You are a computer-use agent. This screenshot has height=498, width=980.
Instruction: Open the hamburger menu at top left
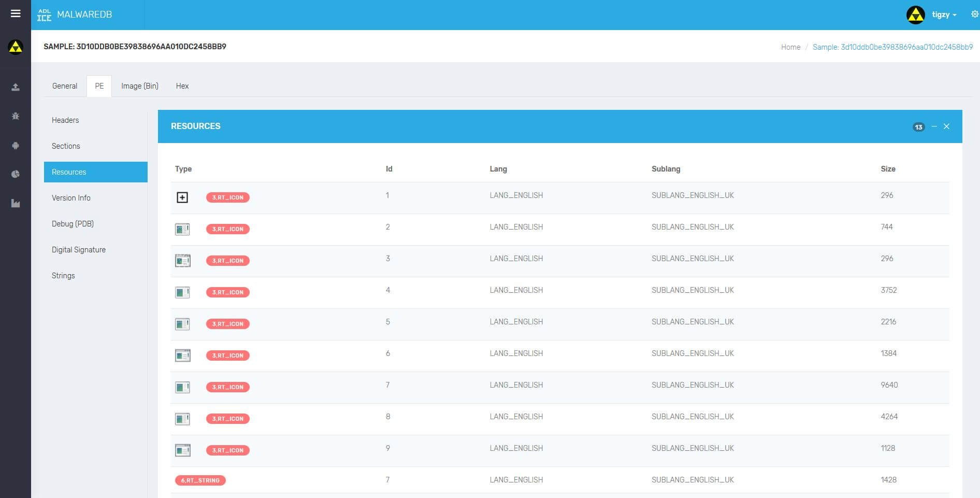(15, 13)
